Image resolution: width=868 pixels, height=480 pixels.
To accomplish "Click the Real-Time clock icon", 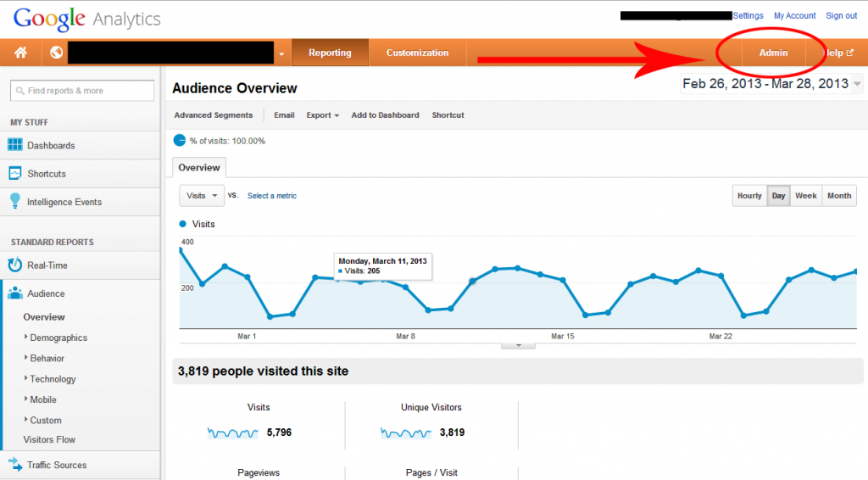I will tap(14, 265).
